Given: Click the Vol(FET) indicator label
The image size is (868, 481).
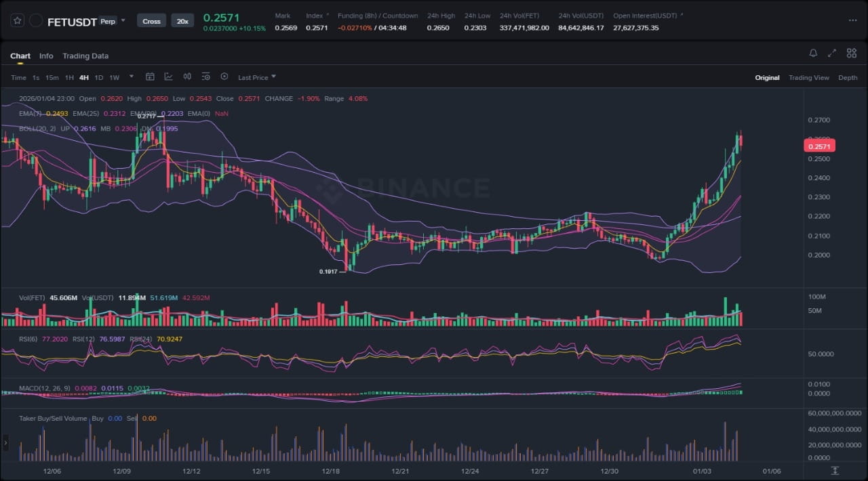Looking at the screenshot, I should (x=33, y=297).
